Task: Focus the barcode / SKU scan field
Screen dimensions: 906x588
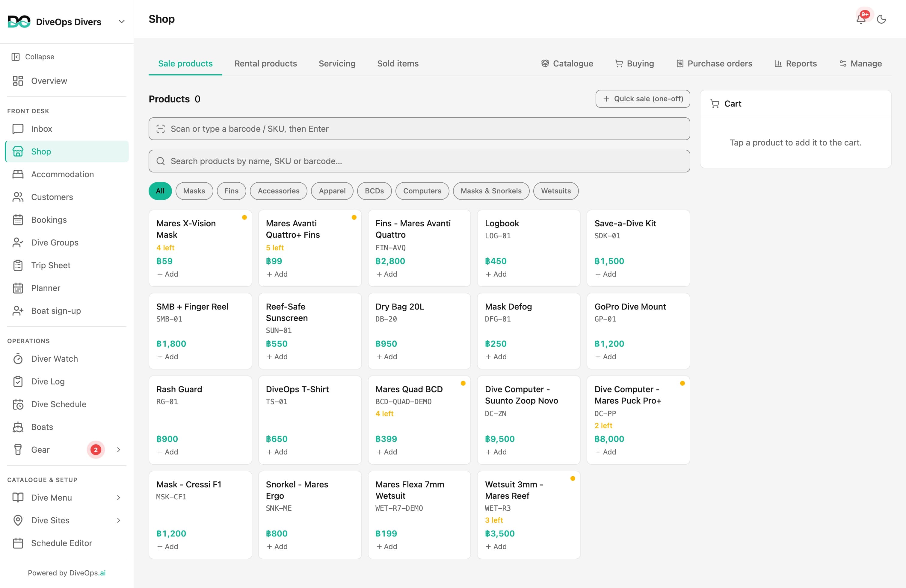Action: (419, 129)
